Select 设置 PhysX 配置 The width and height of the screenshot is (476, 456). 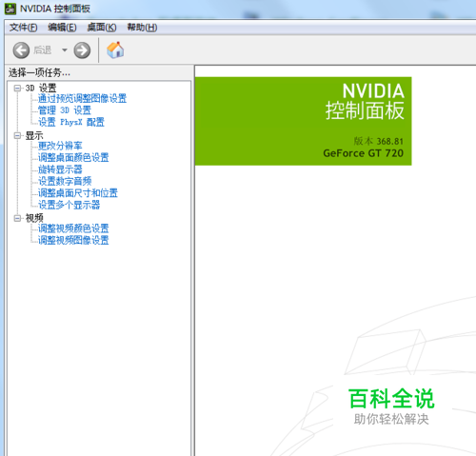point(71,122)
